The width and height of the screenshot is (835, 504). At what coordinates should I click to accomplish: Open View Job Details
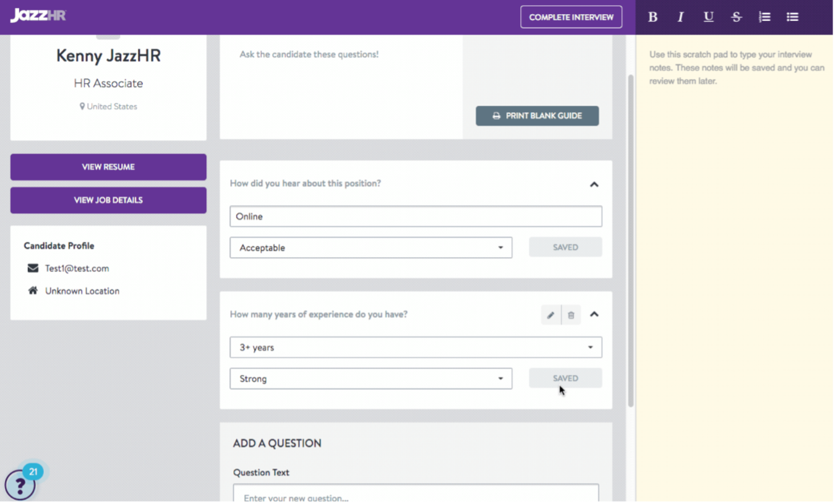tap(108, 200)
